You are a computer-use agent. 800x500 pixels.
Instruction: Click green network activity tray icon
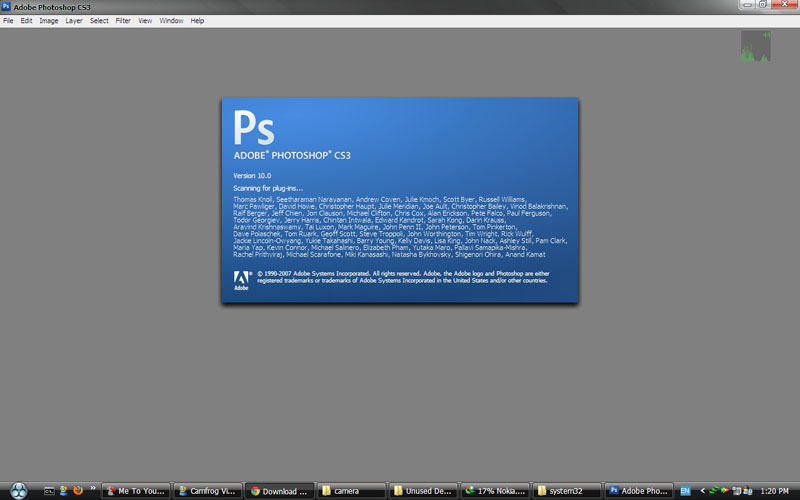point(714,491)
